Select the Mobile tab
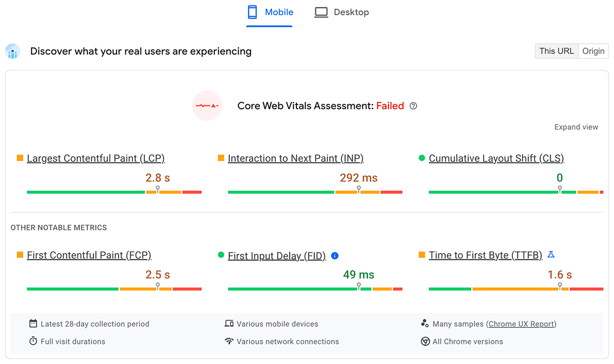This screenshot has height=364, width=614. [x=270, y=12]
